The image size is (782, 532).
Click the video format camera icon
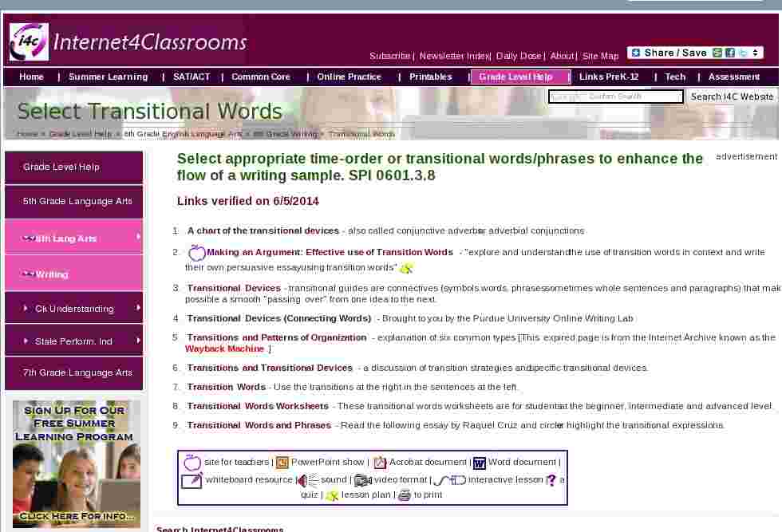[x=362, y=481]
